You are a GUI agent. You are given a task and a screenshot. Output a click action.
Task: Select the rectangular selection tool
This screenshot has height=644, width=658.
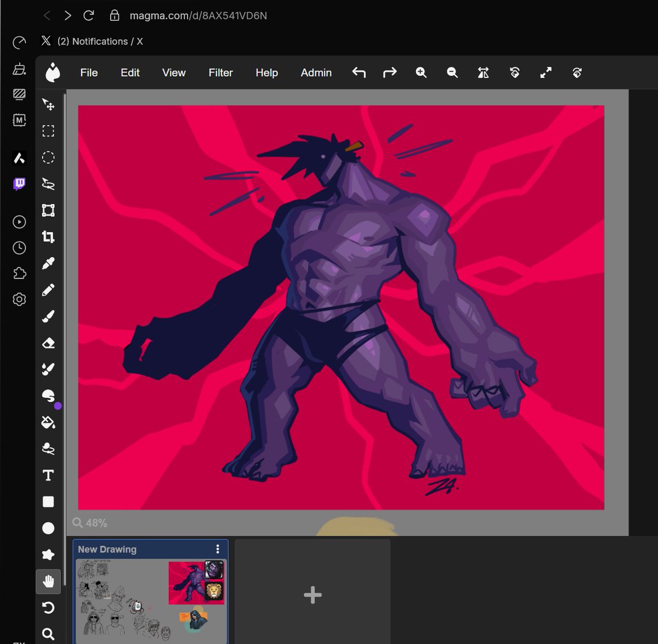click(x=48, y=131)
